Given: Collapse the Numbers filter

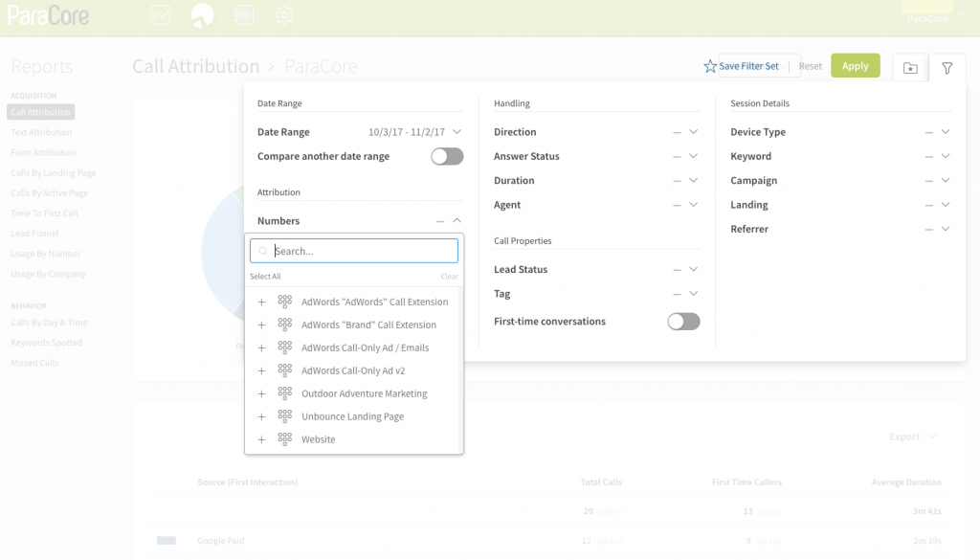Looking at the screenshot, I should tap(457, 220).
